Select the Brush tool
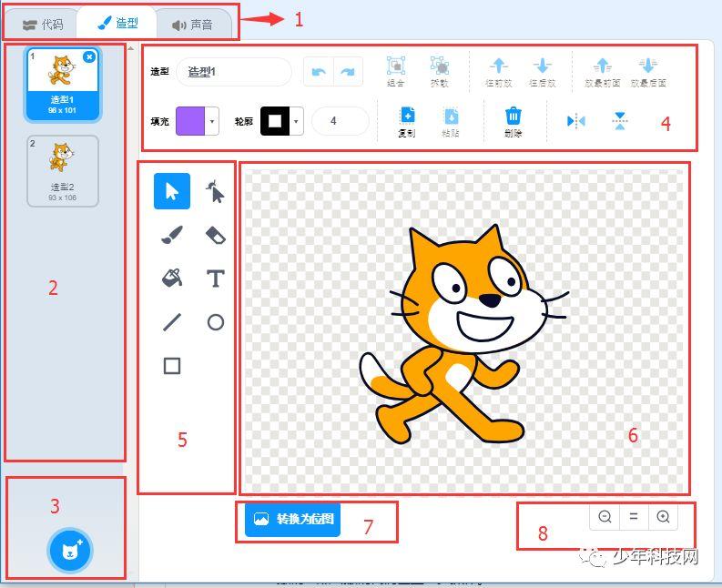722x588 pixels. pyautogui.click(x=172, y=234)
